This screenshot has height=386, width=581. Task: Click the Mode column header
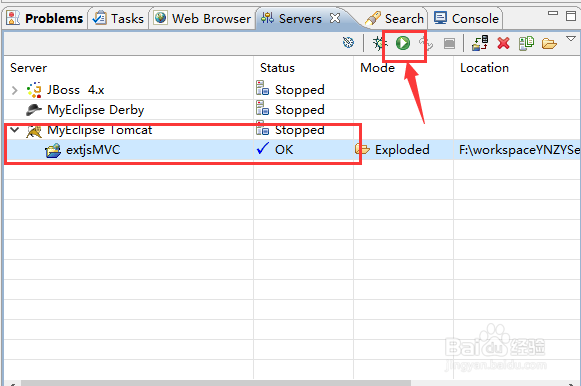click(377, 68)
